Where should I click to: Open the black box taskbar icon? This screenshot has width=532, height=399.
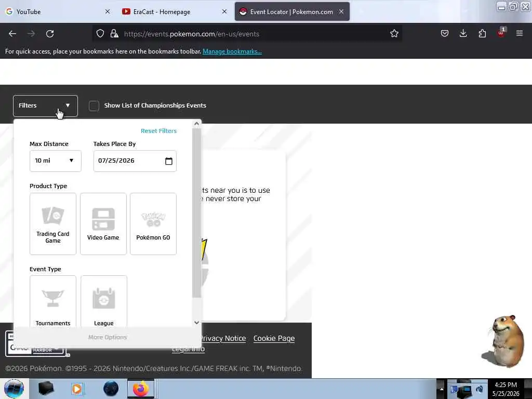(x=46, y=389)
